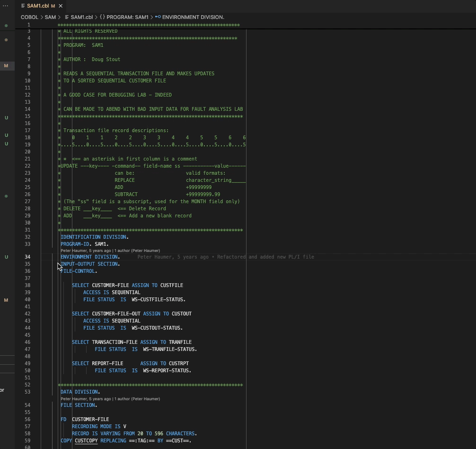Open the COBOL breadcrumb dropdown
The image size is (476, 449).
coord(29,17)
